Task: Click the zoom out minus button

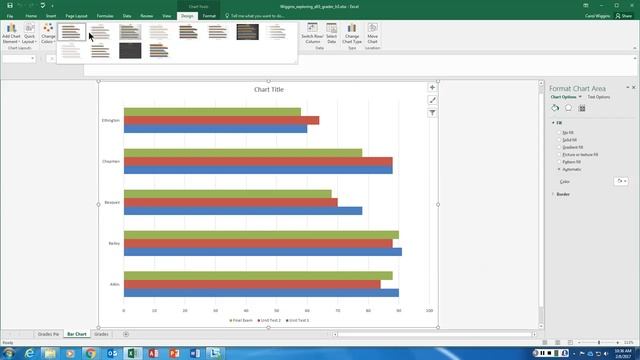Action: [579, 342]
